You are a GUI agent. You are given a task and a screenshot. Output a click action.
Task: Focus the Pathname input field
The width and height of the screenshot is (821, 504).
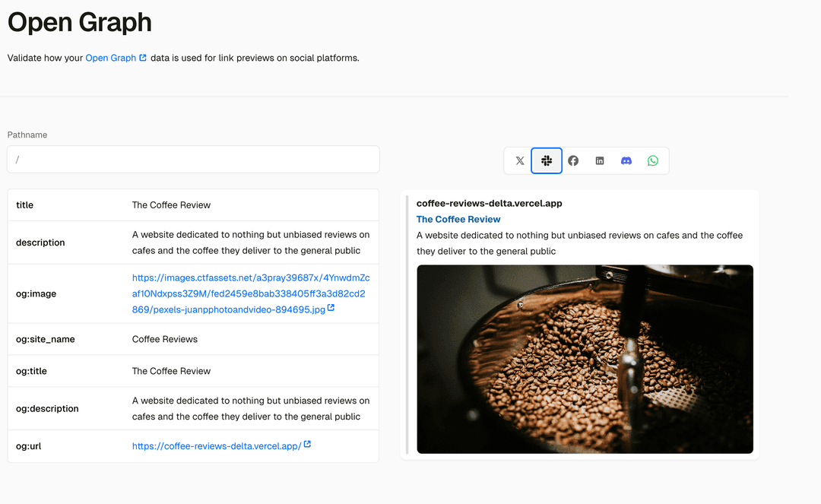[193, 160]
